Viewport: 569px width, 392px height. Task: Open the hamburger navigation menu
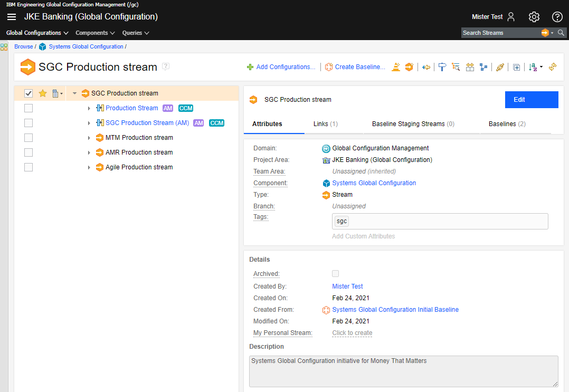(12, 17)
